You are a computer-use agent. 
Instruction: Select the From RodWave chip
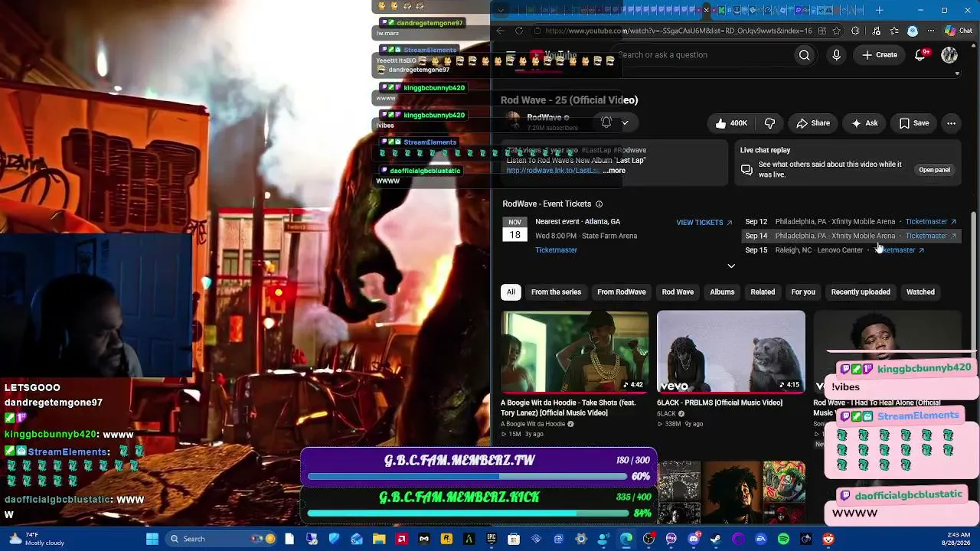[x=622, y=292]
